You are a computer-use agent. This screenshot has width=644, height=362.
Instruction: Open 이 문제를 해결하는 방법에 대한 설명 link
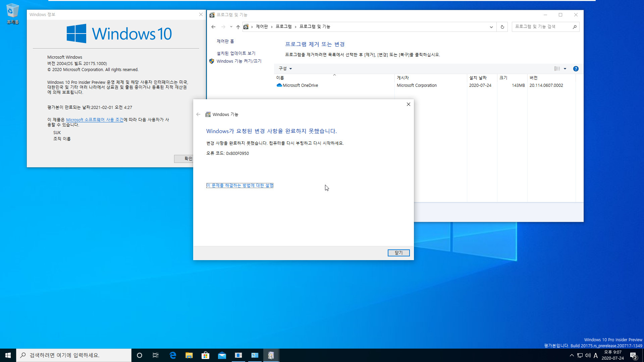[x=239, y=185]
